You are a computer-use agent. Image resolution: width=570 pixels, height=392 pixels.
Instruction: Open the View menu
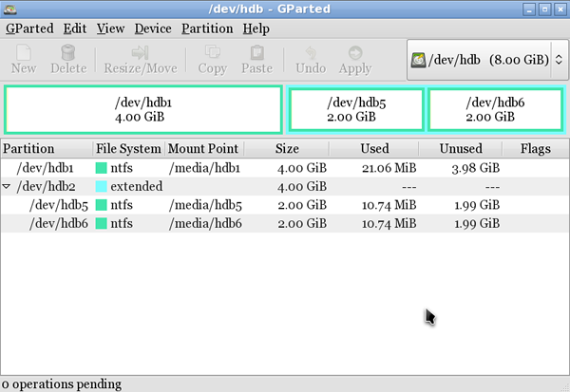[x=110, y=28]
